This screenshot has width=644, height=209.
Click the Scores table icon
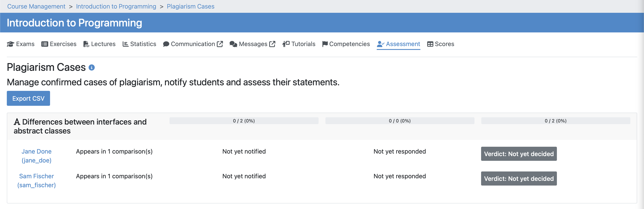click(x=430, y=44)
